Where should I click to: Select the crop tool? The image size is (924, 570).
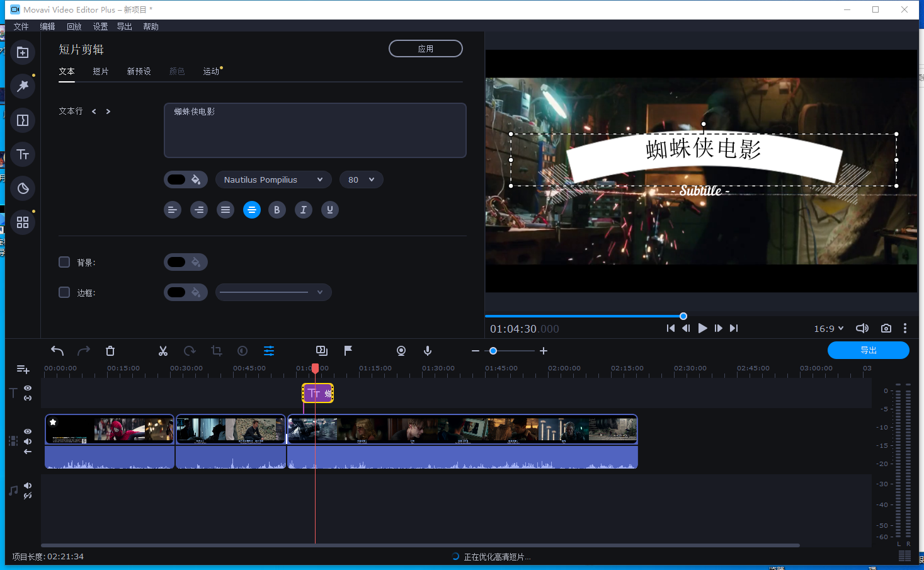tap(216, 351)
